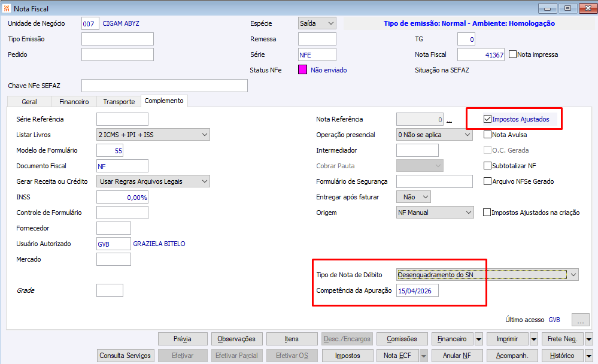Open the Nota Referência lookup ellipsis

tap(450, 120)
